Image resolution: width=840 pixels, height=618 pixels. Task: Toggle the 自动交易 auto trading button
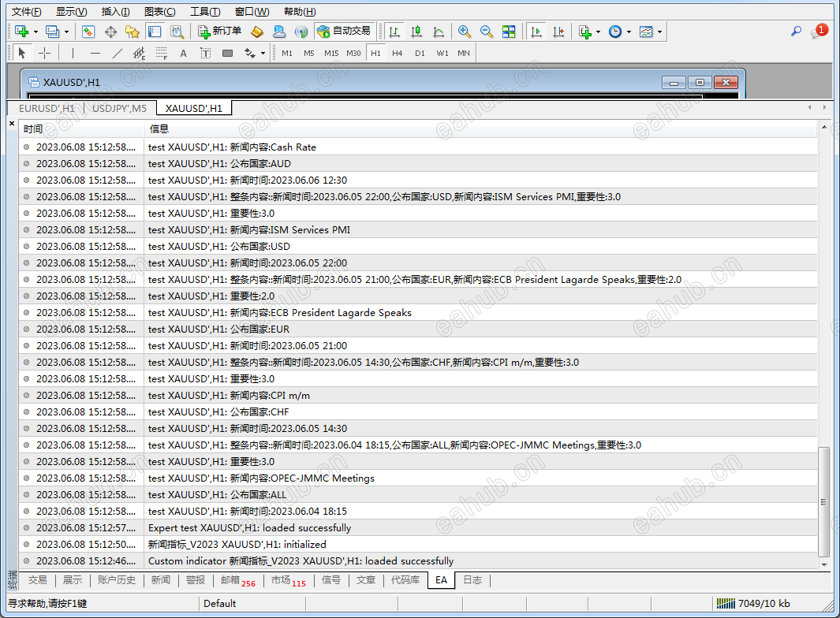(x=345, y=32)
